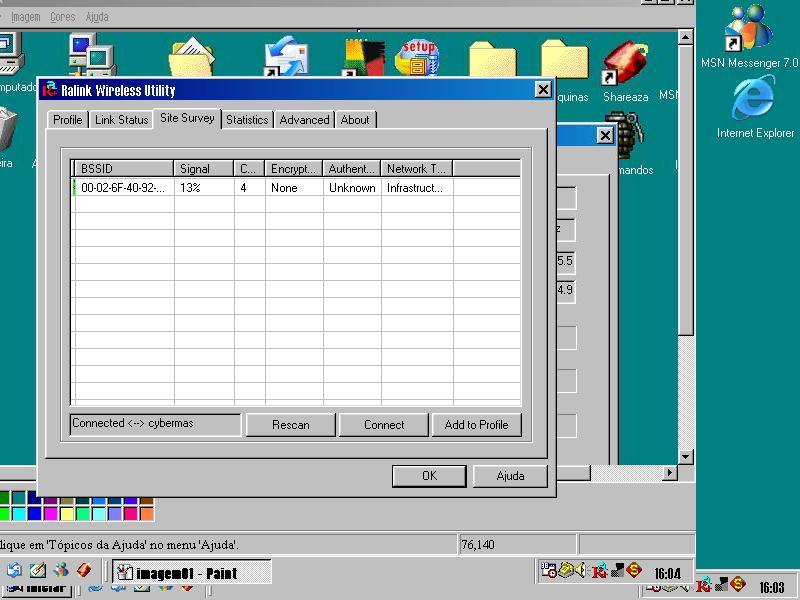This screenshot has width=800, height=600.
Task: Click the Paint vertical scrollbar down arrow
Action: point(685,457)
